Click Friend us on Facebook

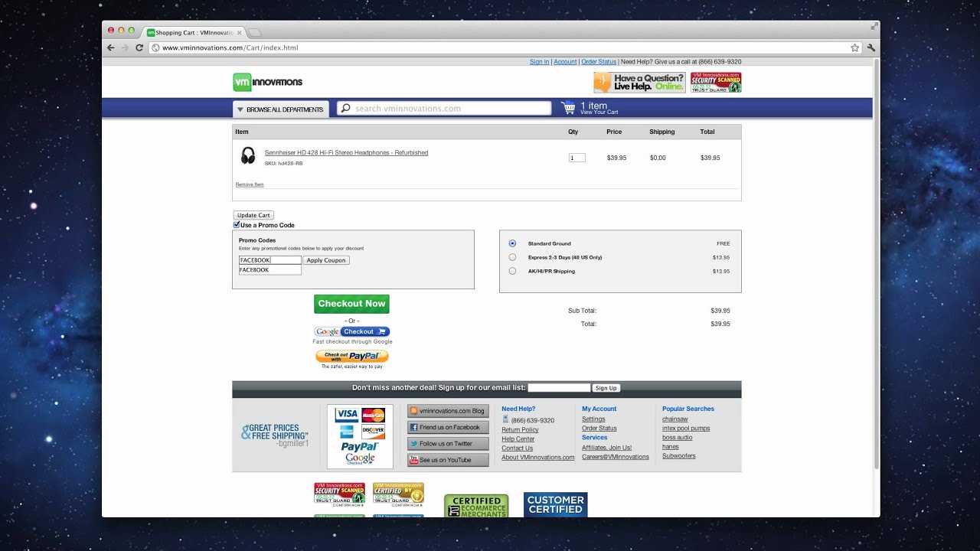(x=448, y=427)
